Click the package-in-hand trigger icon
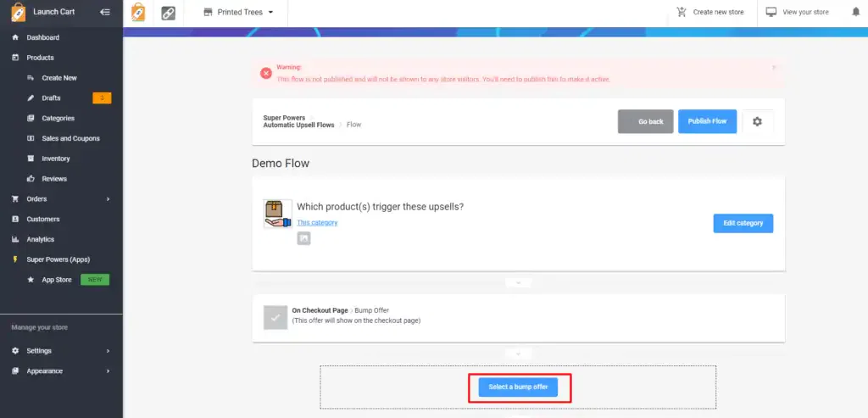The width and height of the screenshot is (868, 418). pos(278,215)
